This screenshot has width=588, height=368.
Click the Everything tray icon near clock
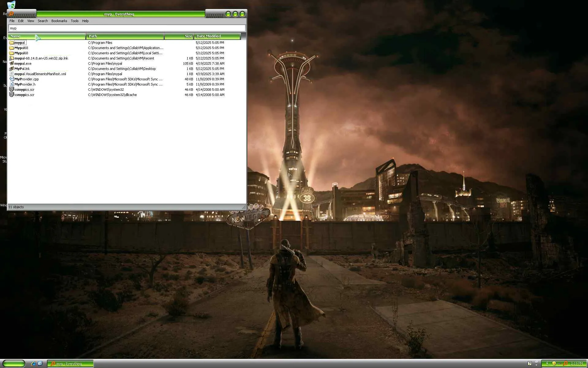coord(565,364)
